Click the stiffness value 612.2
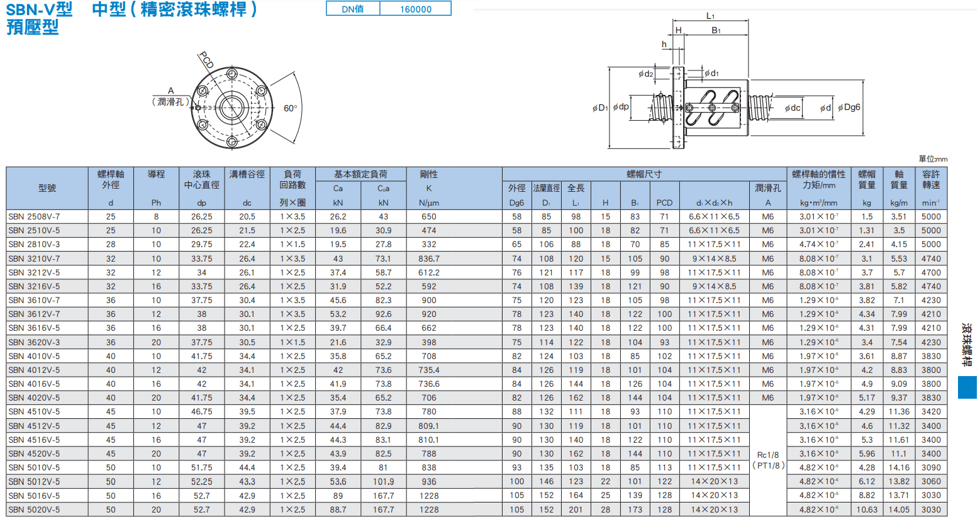Viewport: 980px width, 522px height. (429, 272)
